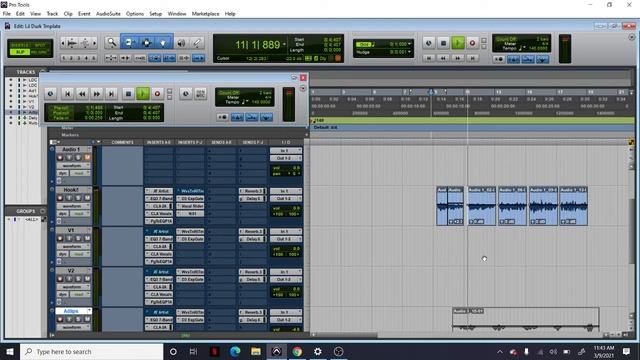This screenshot has width=640, height=360.
Task: Select the Scrubber speaker tool
Action: tap(181, 42)
